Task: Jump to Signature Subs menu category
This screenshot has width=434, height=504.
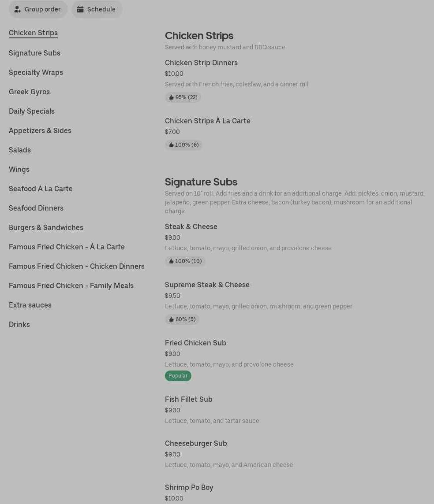Action: click(34, 53)
